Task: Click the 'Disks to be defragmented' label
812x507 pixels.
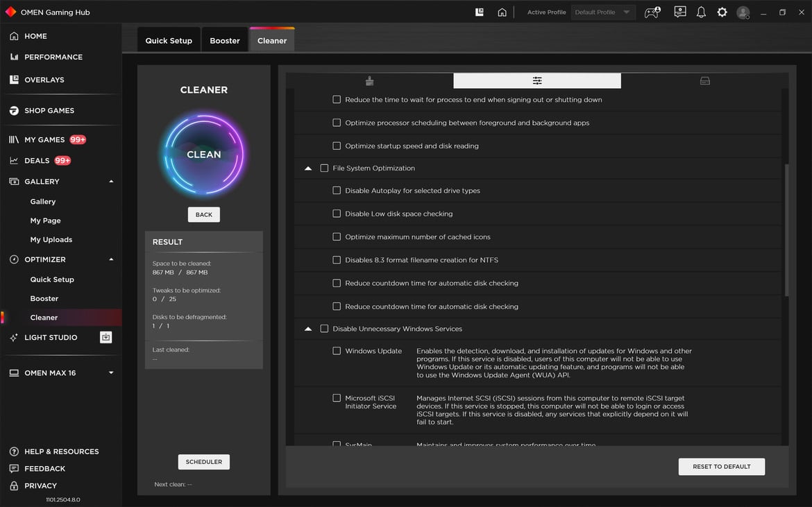Action: click(x=189, y=317)
